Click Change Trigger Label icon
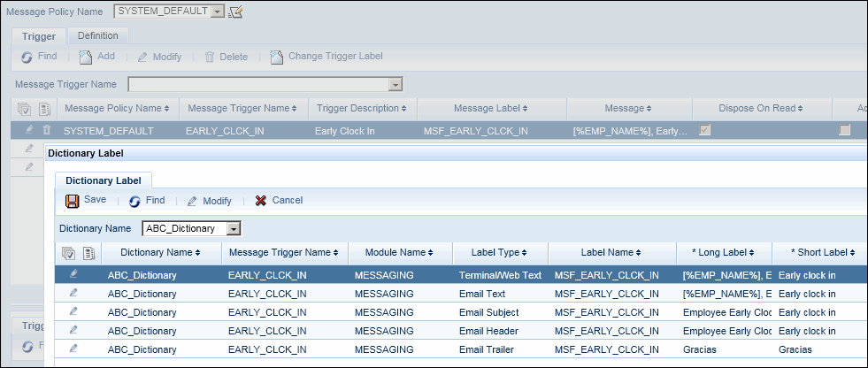 coord(277,57)
